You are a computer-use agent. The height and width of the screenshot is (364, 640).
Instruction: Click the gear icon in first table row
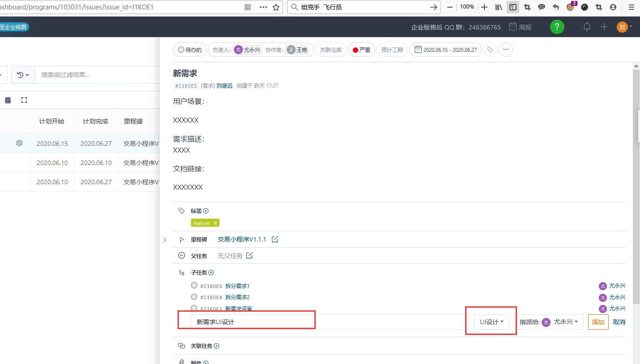point(19,143)
